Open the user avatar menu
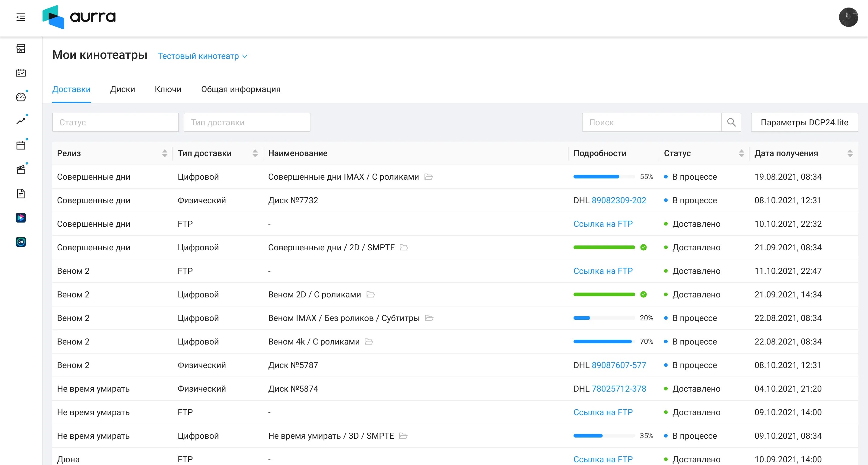The image size is (868, 465). (x=848, y=17)
